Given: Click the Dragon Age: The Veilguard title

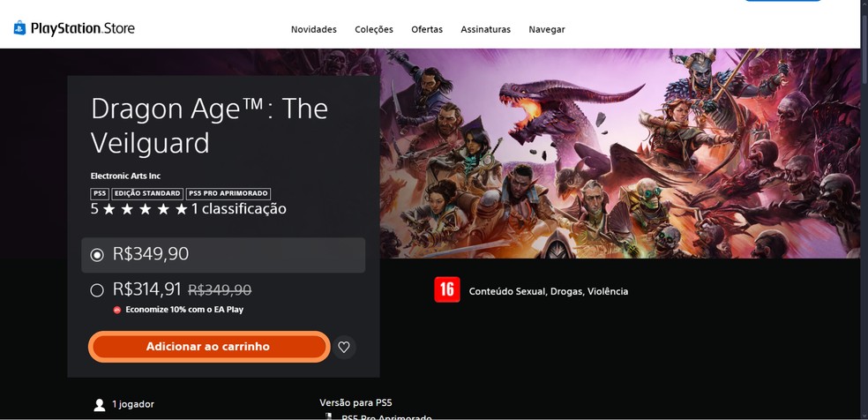Looking at the screenshot, I should (x=209, y=125).
